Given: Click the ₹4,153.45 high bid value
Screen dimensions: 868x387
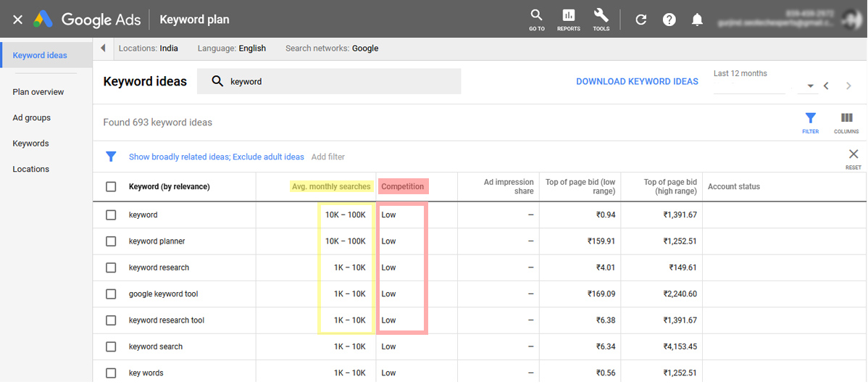Looking at the screenshot, I should (x=680, y=346).
